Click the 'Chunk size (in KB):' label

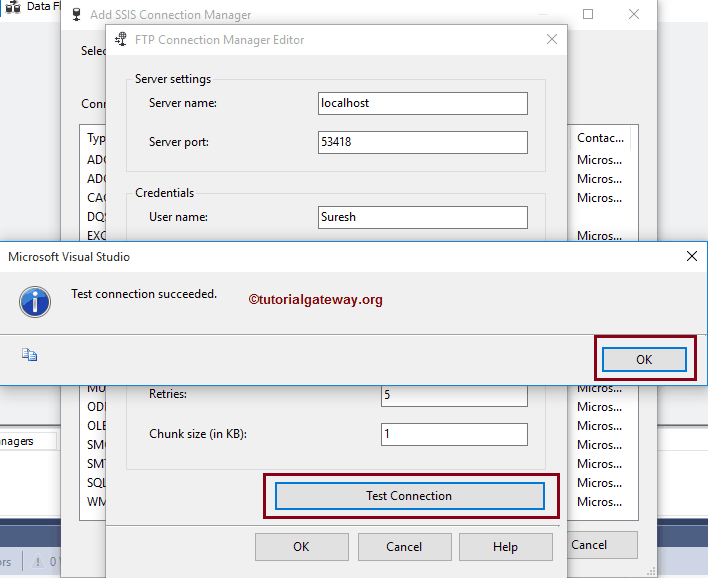[x=198, y=434]
